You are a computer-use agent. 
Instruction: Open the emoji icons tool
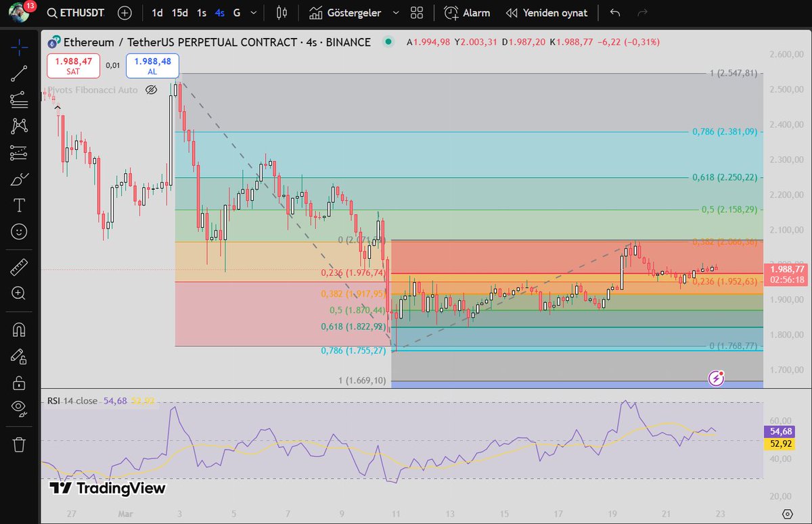(x=20, y=231)
